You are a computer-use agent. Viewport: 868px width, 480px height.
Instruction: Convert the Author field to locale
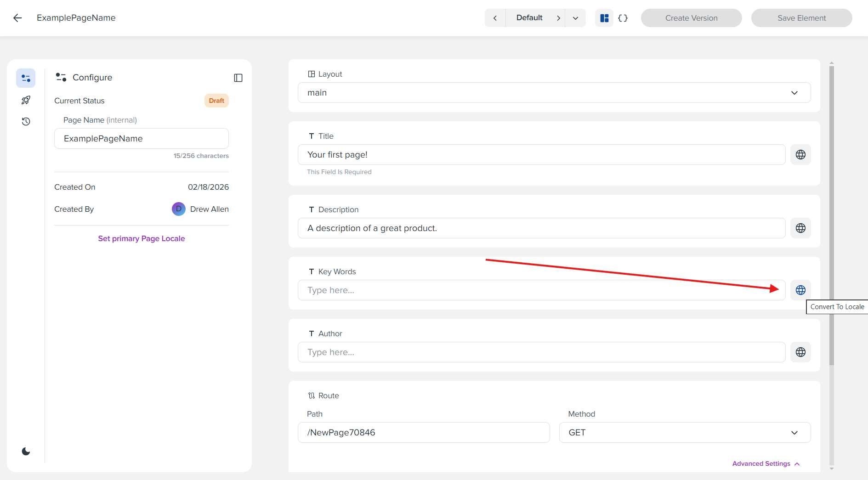pos(800,352)
